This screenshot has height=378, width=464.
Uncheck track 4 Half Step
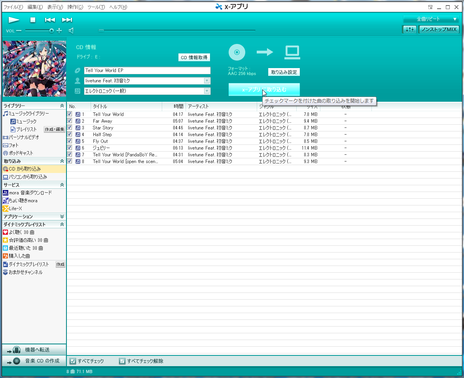(x=70, y=134)
